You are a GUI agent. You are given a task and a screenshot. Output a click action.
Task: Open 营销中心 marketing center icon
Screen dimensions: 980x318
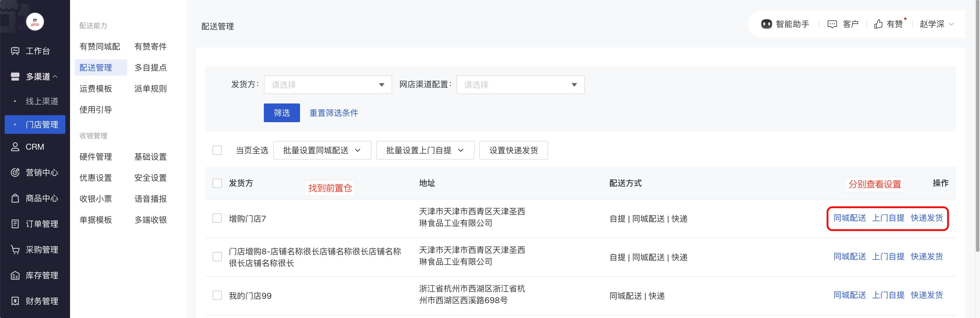click(x=15, y=172)
